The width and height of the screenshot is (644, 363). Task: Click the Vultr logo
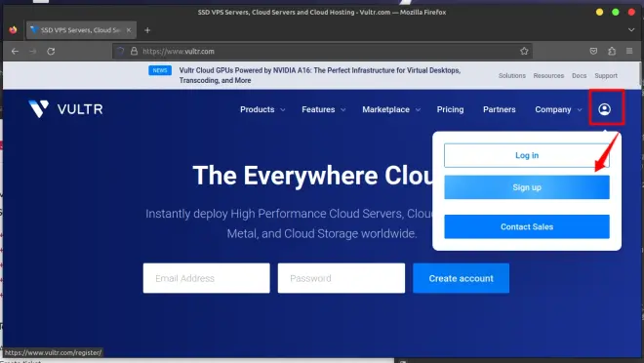pyautogui.click(x=65, y=109)
